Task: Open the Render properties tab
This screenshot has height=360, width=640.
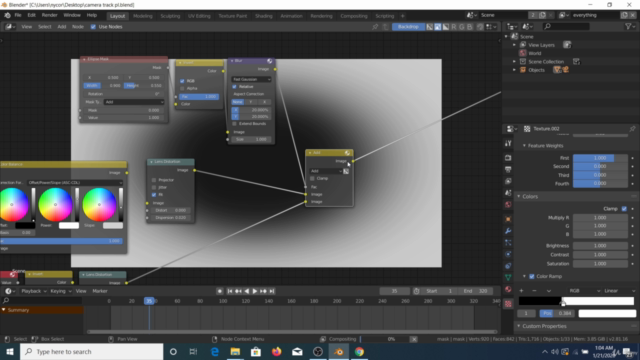Action: tap(508, 158)
